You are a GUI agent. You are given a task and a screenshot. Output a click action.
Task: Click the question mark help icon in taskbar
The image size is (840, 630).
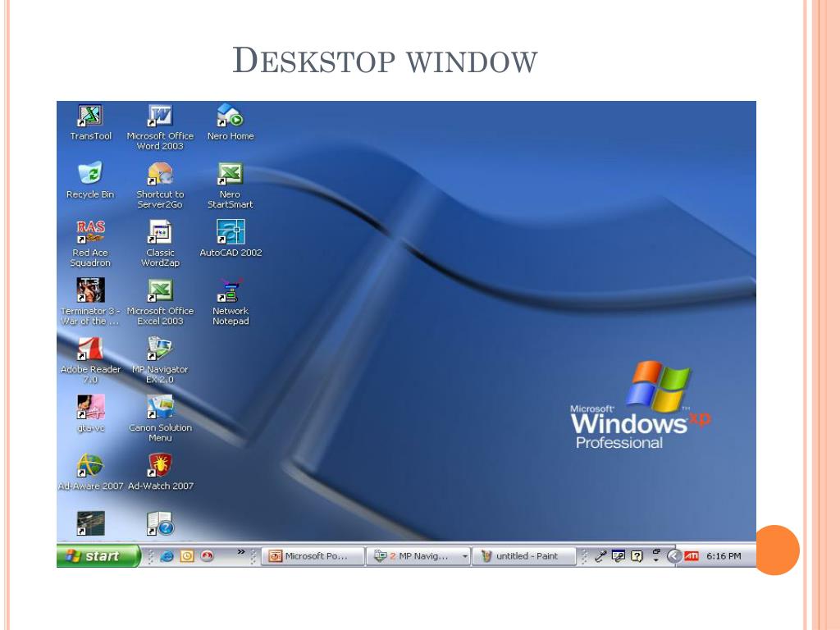(x=637, y=556)
